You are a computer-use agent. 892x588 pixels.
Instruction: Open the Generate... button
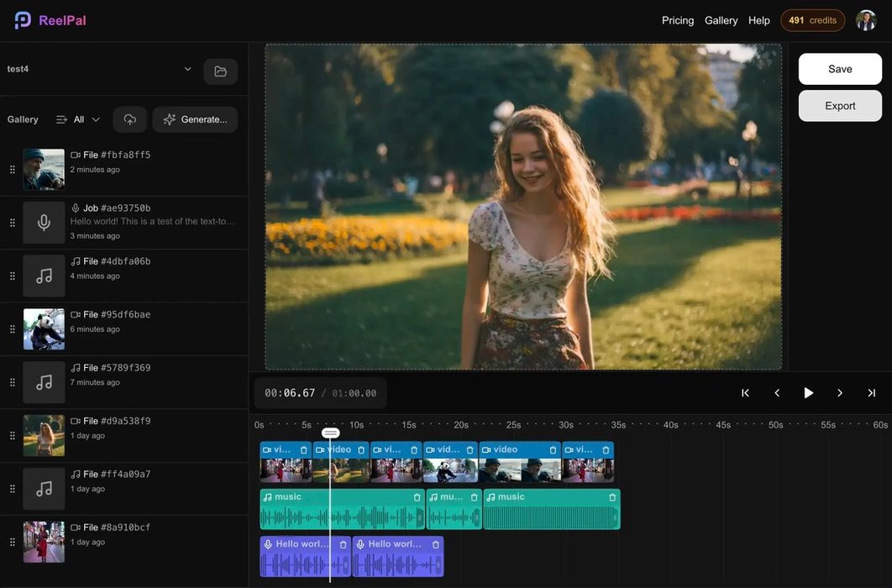[x=195, y=119]
